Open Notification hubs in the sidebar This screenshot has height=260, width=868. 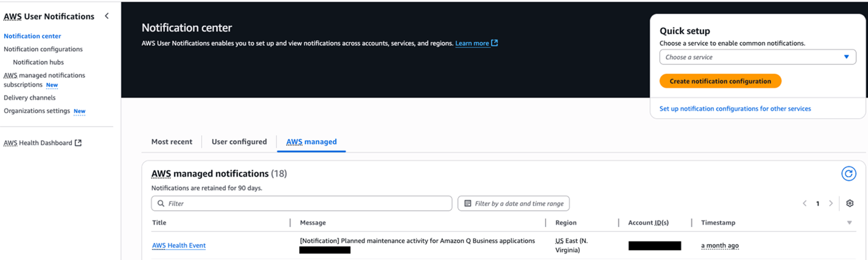tap(38, 62)
